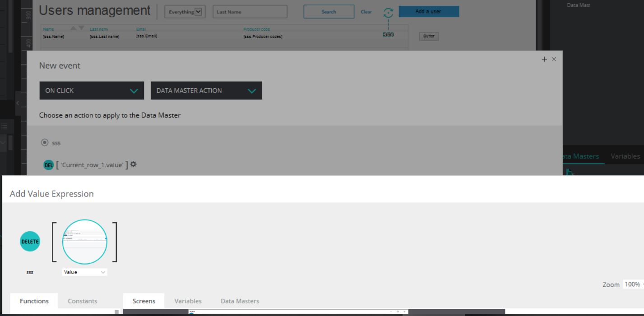This screenshot has height=316, width=644.
Task: Select the sss data master radio button
Action: point(45,142)
